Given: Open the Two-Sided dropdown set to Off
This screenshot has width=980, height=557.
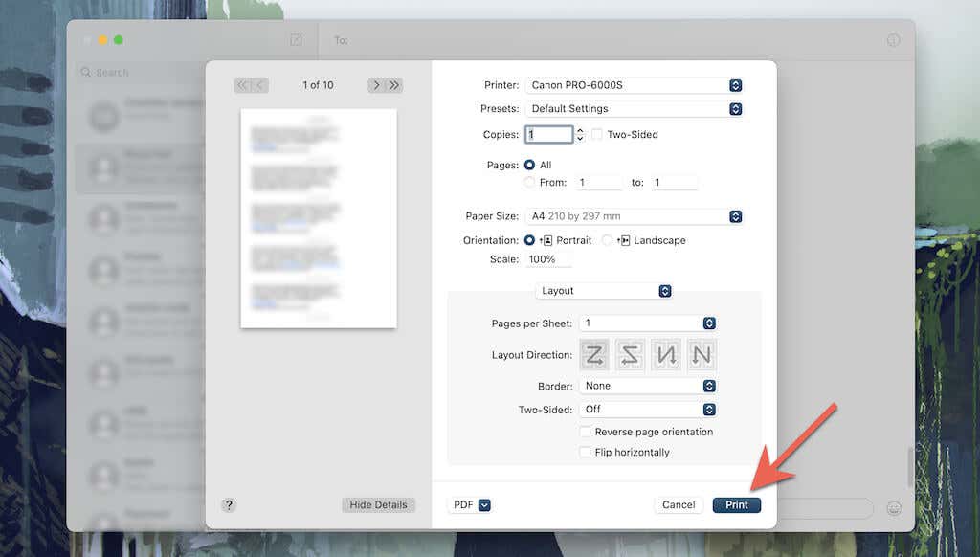Looking at the screenshot, I should (x=648, y=410).
